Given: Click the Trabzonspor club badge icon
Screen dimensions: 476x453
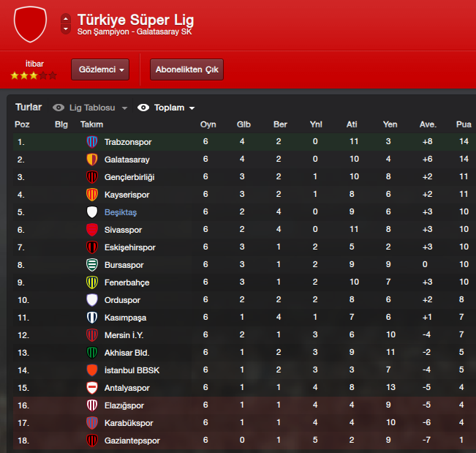Looking at the screenshot, I should (92, 141).
